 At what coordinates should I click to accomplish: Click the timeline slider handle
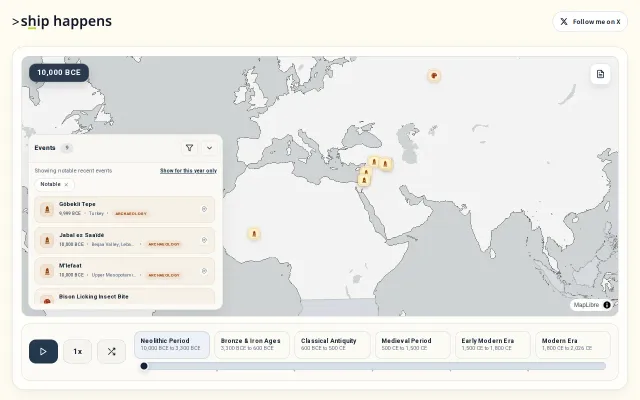(x=144, y=366)
